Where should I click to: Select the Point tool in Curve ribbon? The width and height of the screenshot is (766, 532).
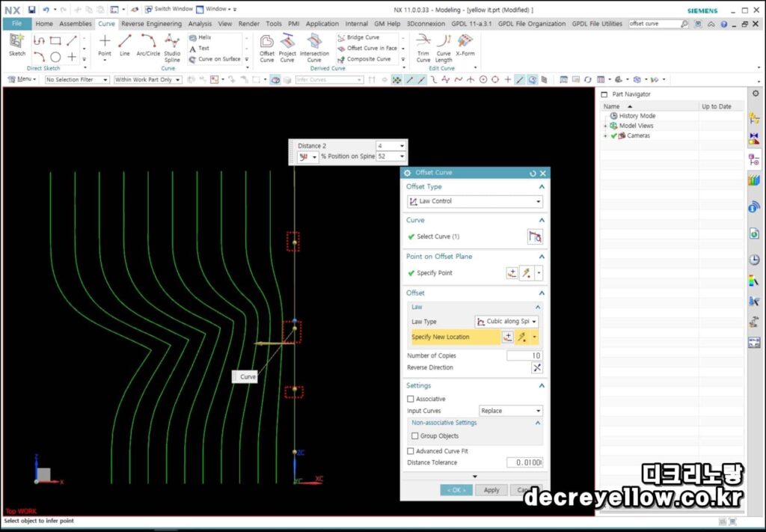point(105,46)
